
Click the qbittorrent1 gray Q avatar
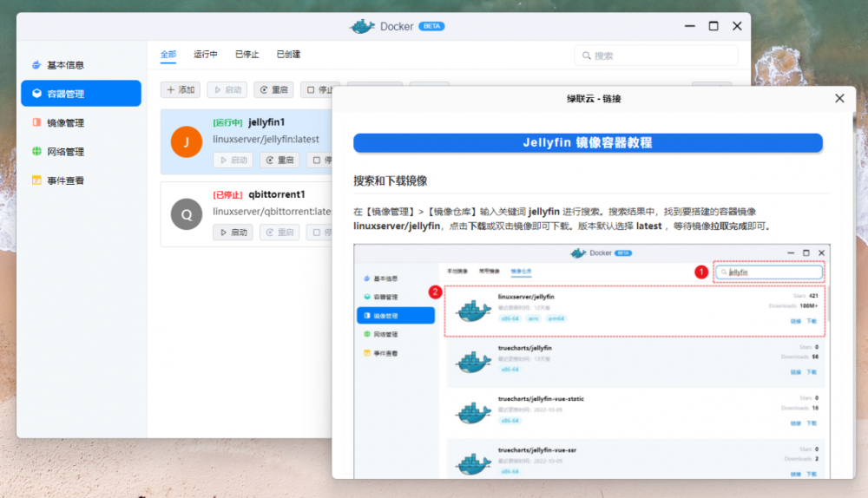187,214
